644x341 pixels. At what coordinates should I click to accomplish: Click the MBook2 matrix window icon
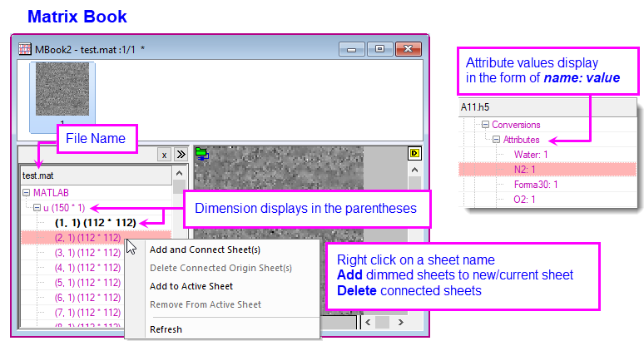(25, 48)
